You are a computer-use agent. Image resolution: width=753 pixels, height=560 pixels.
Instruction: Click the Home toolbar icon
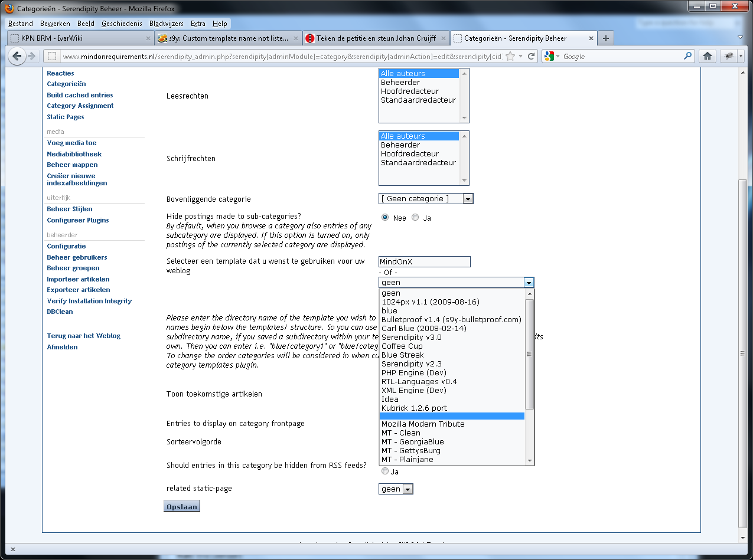(x=706, y=56)
